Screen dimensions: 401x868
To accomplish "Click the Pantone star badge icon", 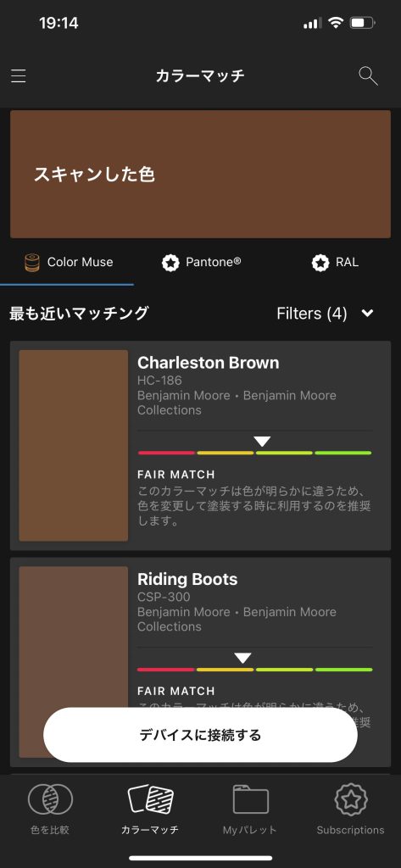I will (170, 263).
